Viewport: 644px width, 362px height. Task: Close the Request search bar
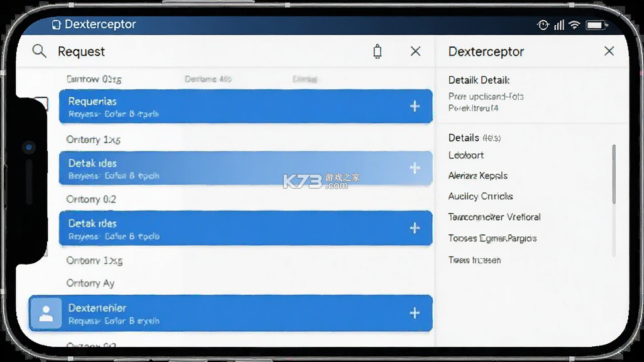[416, 52]
